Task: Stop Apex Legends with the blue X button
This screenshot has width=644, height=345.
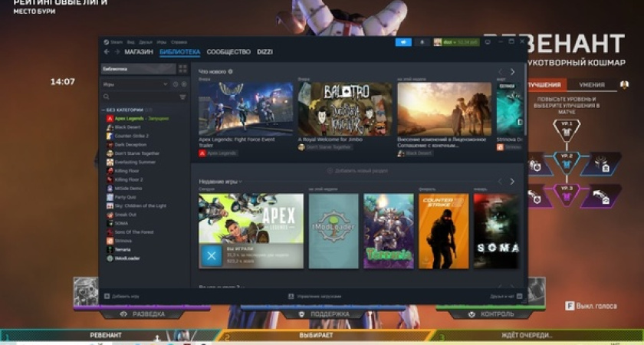Action: coord(212,256)
